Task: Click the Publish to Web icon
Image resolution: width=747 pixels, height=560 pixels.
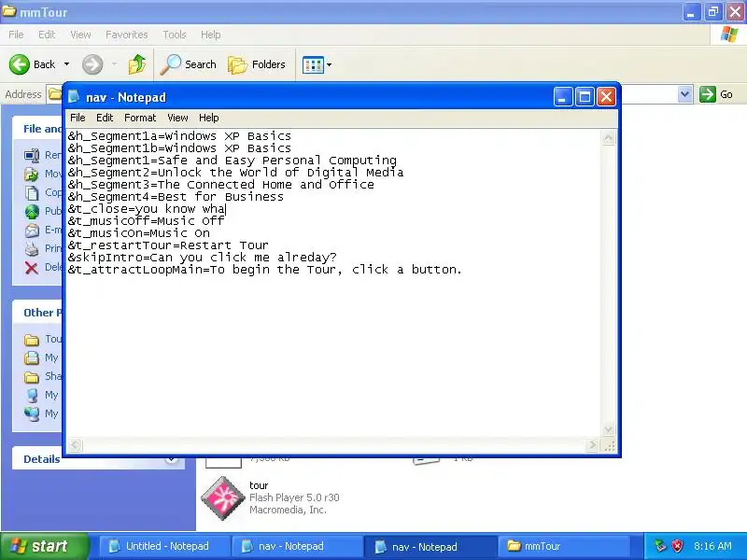Action: coord(32,211)
